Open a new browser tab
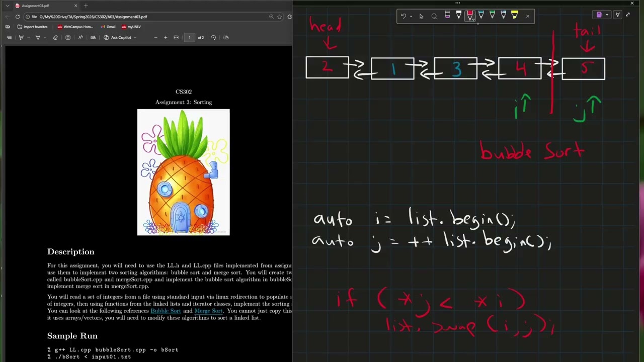This screenshot has width=644, height=362. coord(86,6)
